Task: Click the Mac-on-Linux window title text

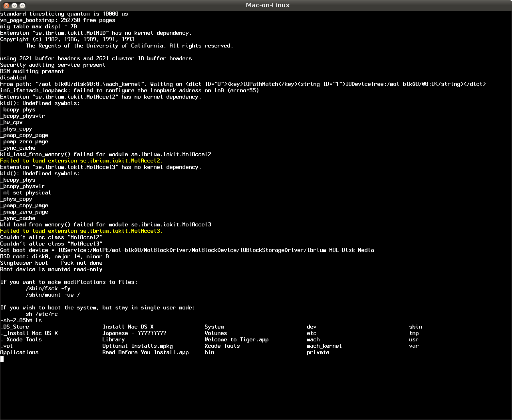Action: point(268,5)
